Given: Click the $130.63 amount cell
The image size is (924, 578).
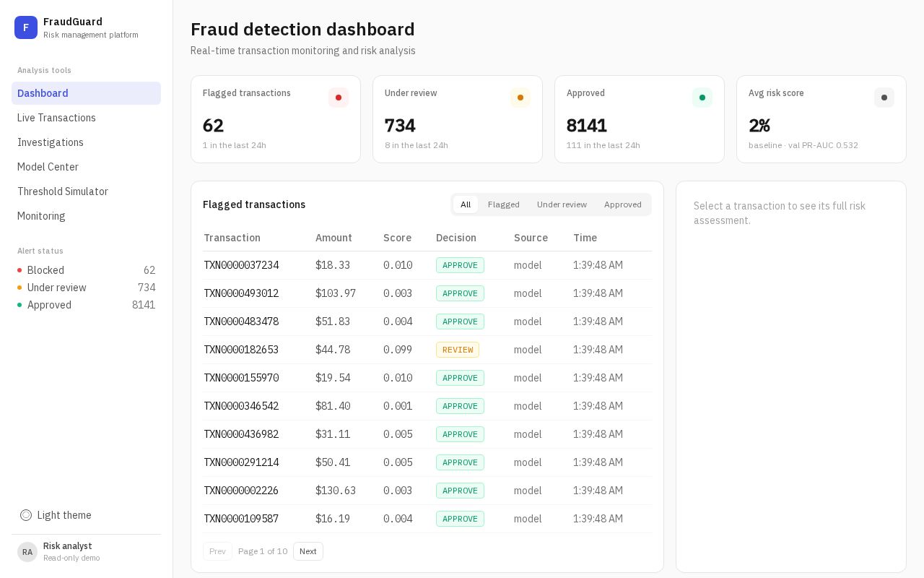Looking at the screenshot, I should tap(336, 491).
